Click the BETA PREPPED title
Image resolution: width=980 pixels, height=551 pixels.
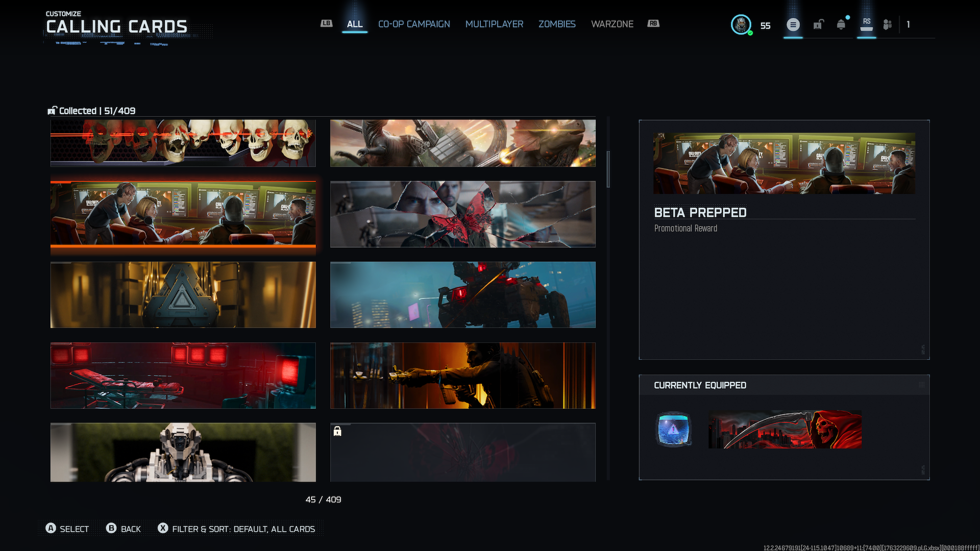click(700, 212)
